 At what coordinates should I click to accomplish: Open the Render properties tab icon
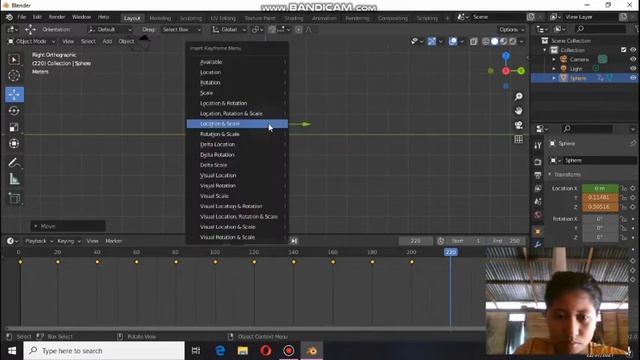click(538, 162)
